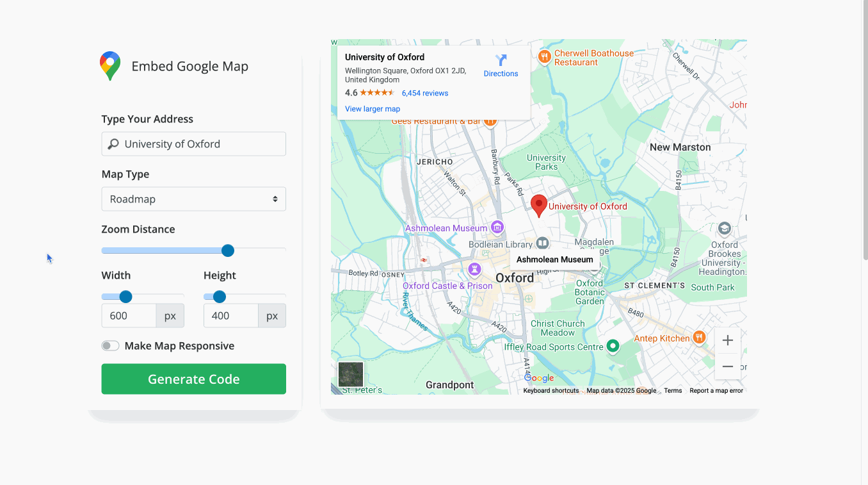Click the Ashmolean Museum tooltip label
Screen dimensions: 868x485
coord(554,259)
